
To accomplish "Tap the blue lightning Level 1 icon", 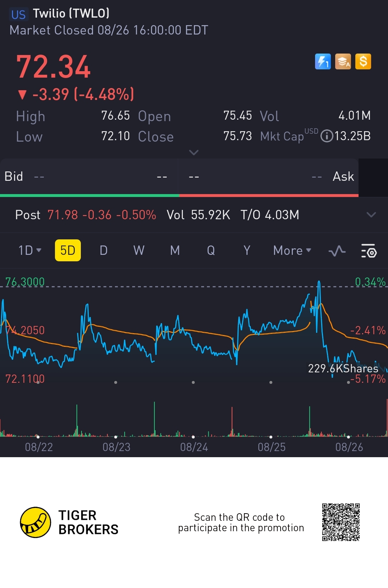I will coord(323,61).
